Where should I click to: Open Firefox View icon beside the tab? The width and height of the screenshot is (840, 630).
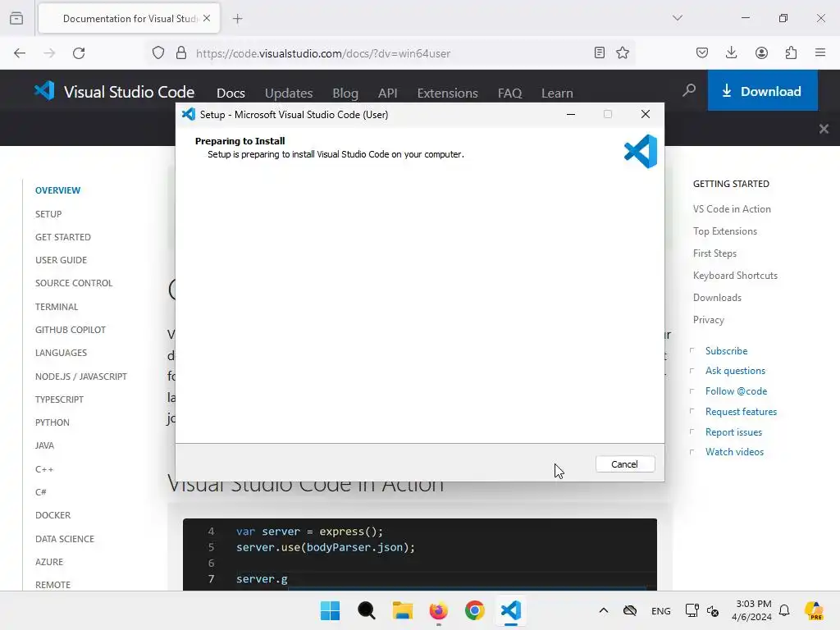click(16, 18)
